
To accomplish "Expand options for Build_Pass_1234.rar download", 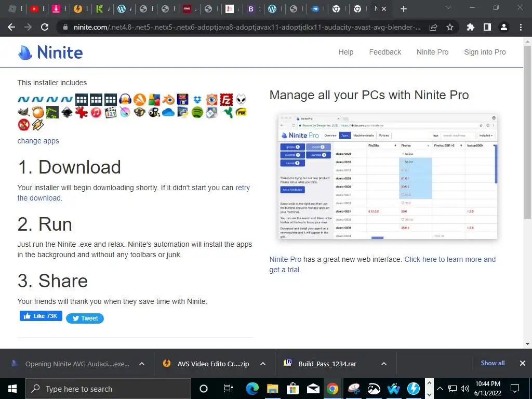I will coord(384,364).
